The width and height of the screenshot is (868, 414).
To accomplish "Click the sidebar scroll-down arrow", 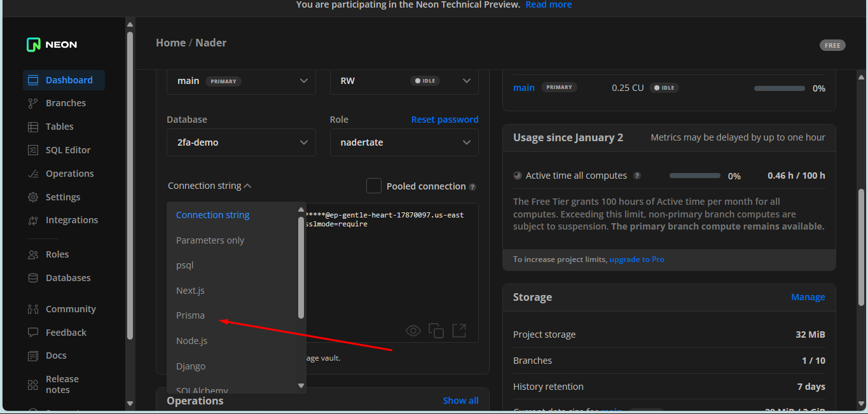I will [x=130, y=403].
